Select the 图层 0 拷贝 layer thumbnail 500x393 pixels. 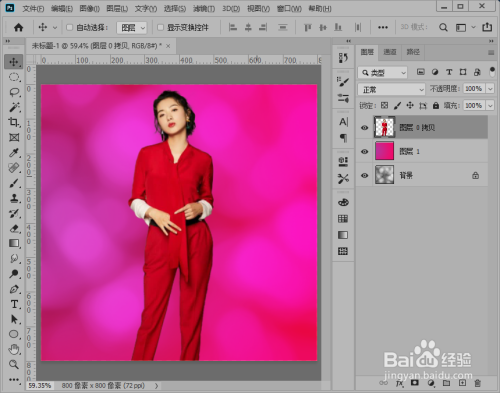[x=384, y=127]
